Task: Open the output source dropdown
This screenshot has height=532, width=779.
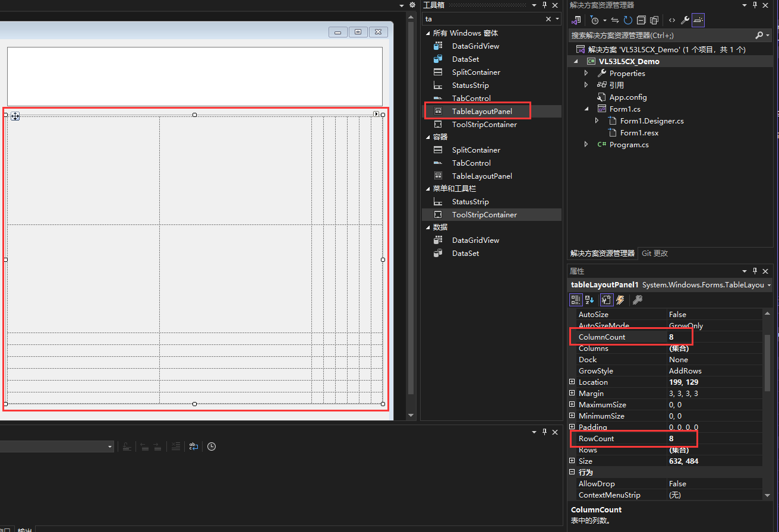Action: coord(110,446)
